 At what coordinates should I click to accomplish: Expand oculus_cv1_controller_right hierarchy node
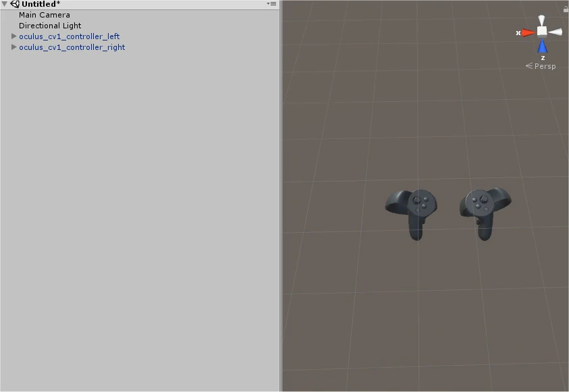point(13,47)
